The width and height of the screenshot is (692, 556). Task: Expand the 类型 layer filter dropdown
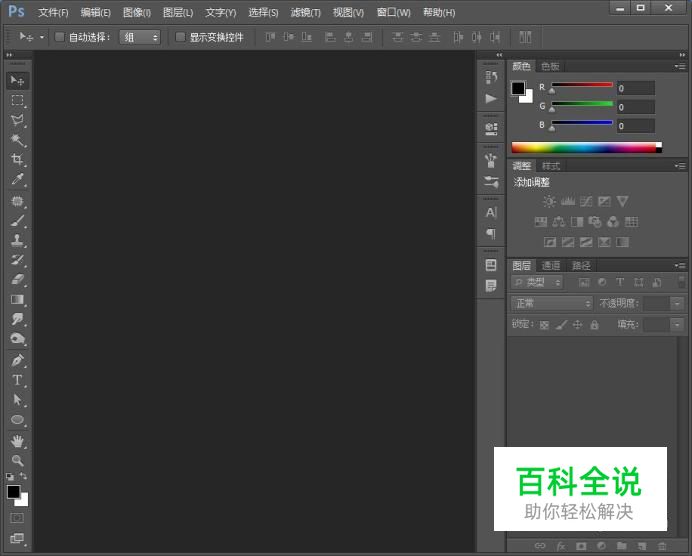[538, 283]
